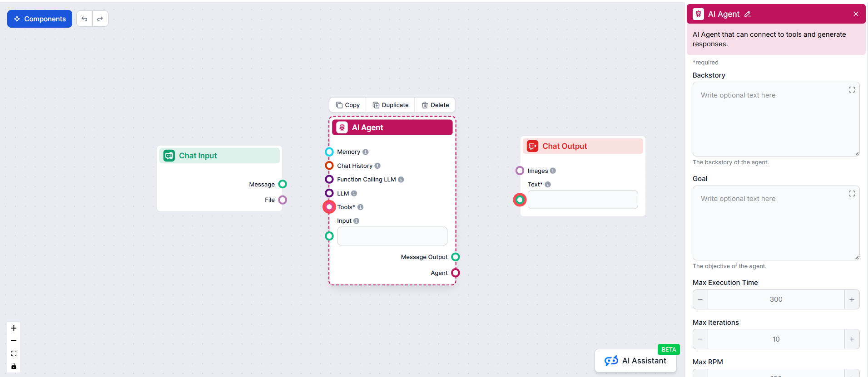Toggle the canvas lock icon

14,366
